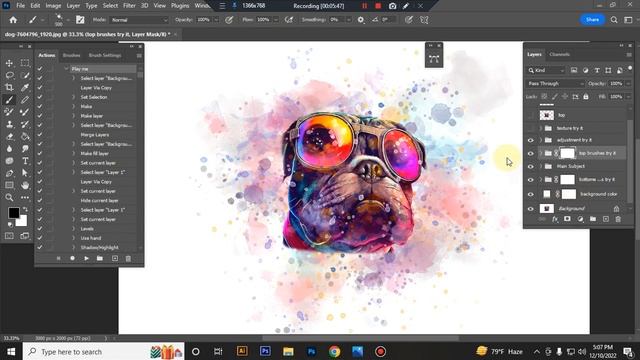Select the Hand tool
This screenshot has height=360, width=640.
point(25,185)
